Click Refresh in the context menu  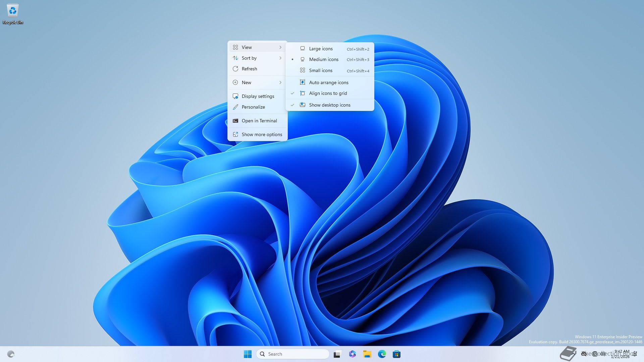(x=249, y=69)
